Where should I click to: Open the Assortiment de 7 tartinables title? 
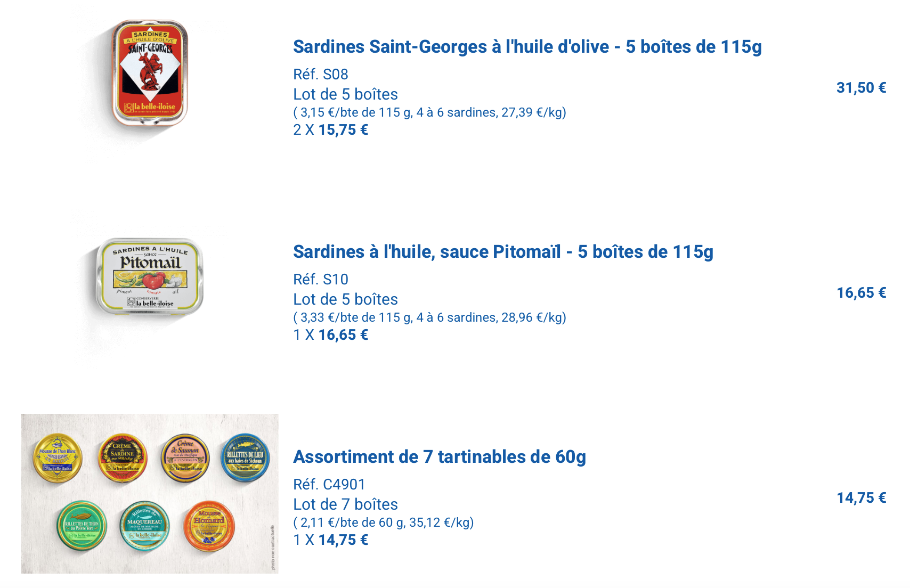coord(440,457)
